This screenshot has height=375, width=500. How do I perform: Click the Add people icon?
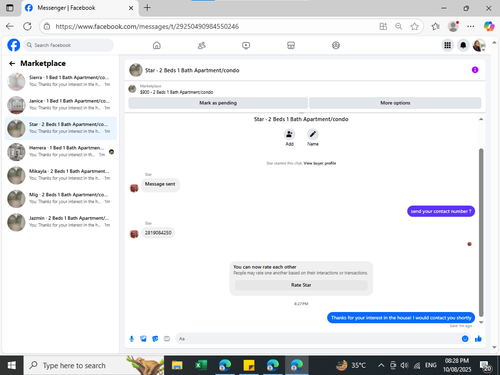click(x=289, y=134)
